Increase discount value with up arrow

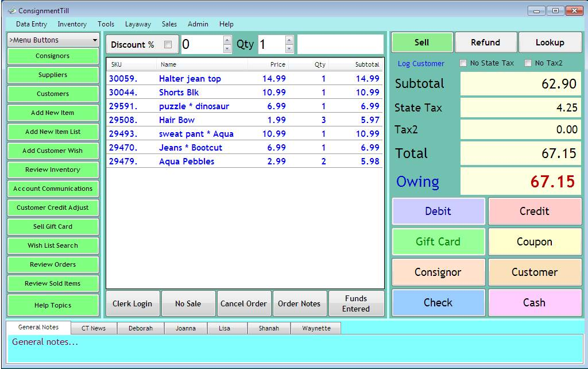(x=227, y=40)
